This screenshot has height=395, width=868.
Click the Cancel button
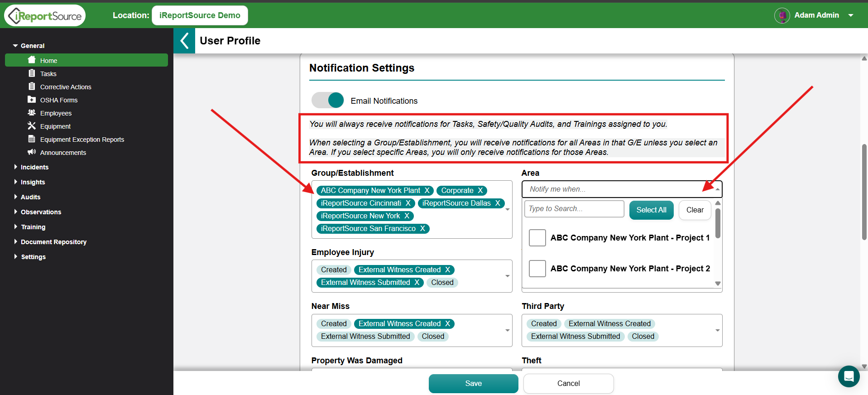point(568,384)
